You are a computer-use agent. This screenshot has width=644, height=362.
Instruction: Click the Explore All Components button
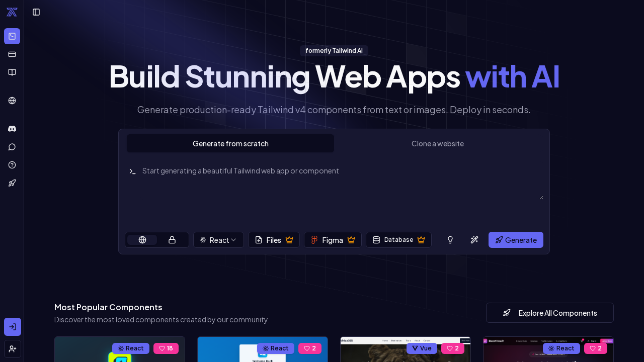tap(550, 313)
